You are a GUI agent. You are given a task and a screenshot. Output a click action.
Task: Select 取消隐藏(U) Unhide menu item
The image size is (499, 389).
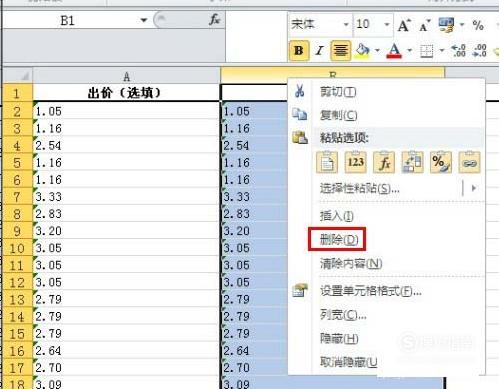349,362
